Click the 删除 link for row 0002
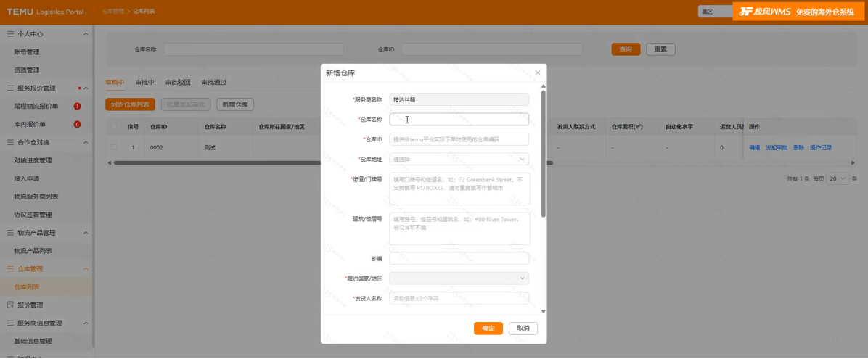This screenshot has height=359, width=868. point(798,148)
